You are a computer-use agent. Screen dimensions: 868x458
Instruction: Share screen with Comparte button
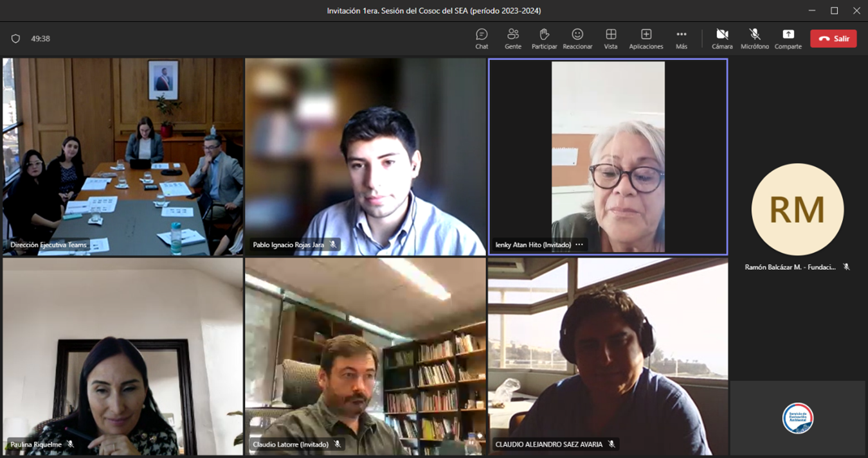(x=788, y=39)
